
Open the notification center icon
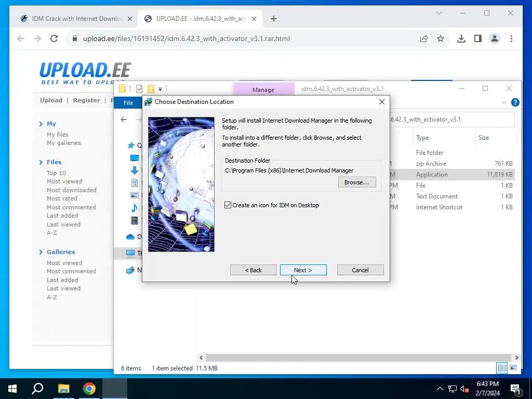tap(516, 390)
